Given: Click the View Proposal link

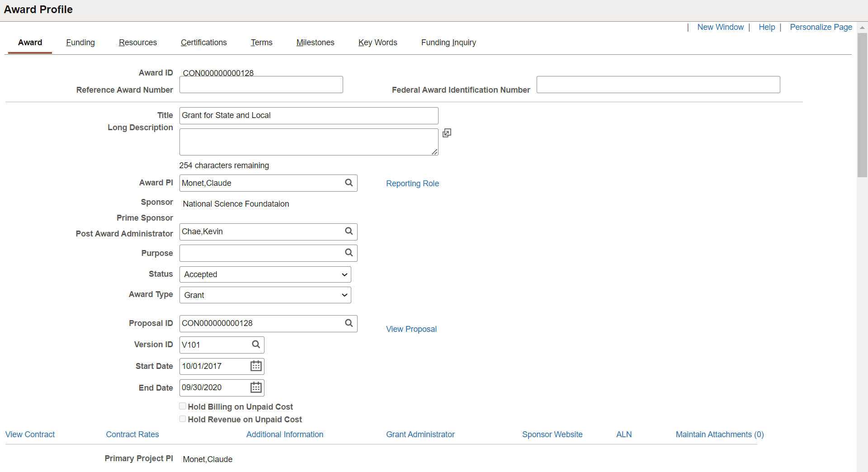Looking at the screenshot, I should tap(411, 329).
